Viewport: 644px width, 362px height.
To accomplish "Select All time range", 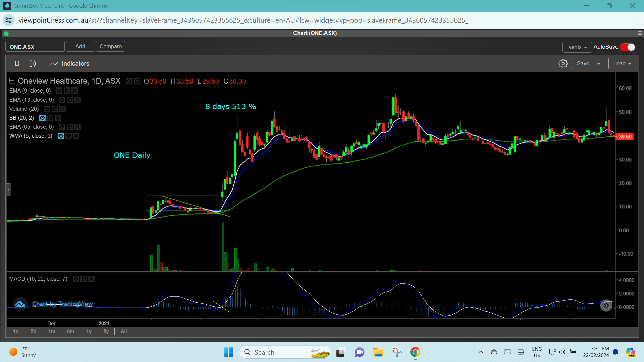I will pyautogui.click(x=124, y=331).
